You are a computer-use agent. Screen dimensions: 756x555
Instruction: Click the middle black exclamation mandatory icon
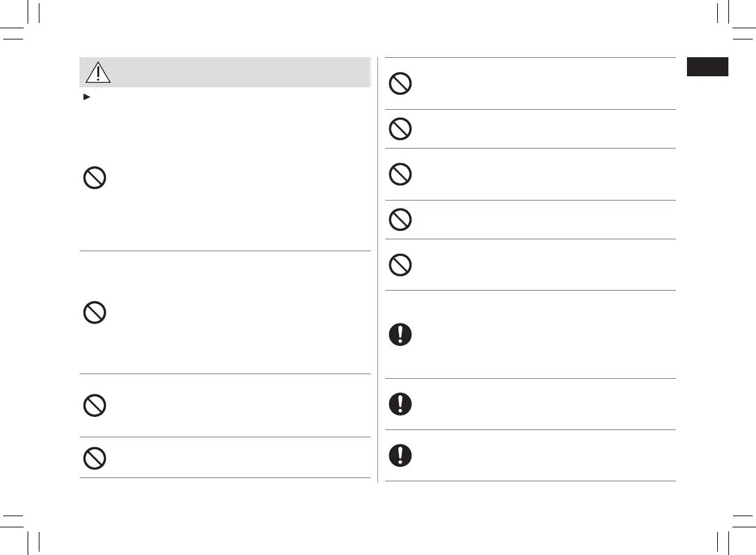pyautogui.click(x=400, y=404)
